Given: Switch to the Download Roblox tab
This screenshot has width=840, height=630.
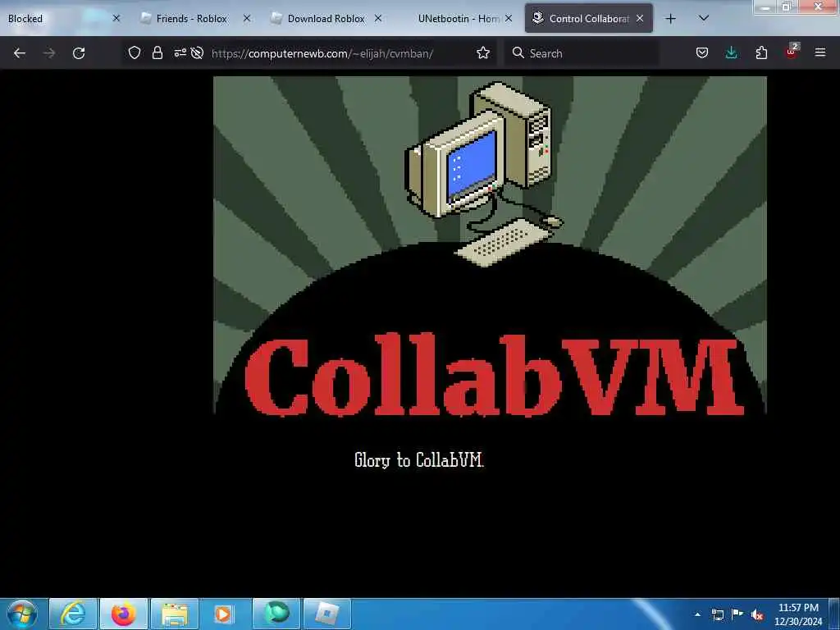Looking at the screenshot, I should (326, 18).
